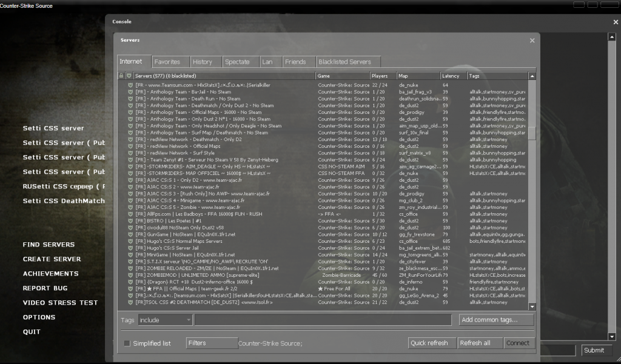Open the Friends tab
This screenshot has width=621, height=364.
point(299,62)
